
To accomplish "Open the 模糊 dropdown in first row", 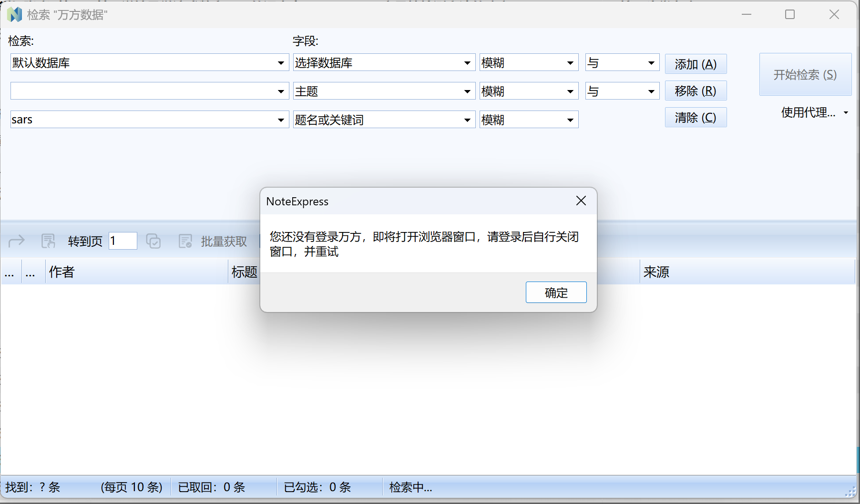I will 570,63.
